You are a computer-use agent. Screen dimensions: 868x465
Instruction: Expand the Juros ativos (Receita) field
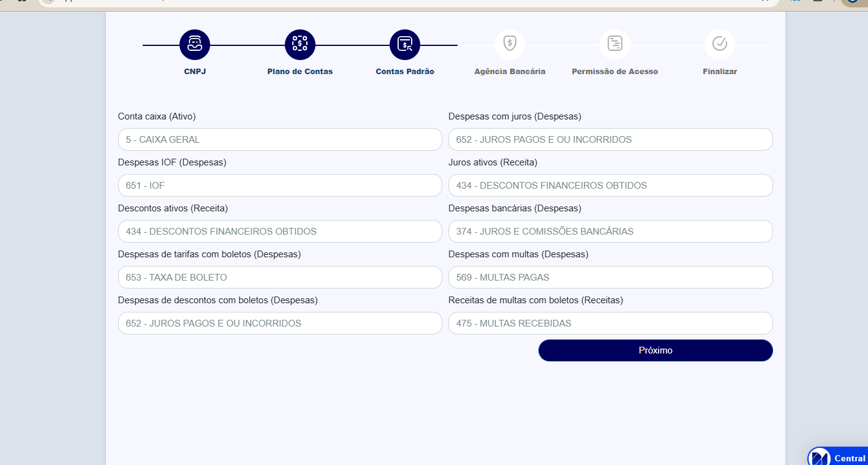click(x=610, y=186)
